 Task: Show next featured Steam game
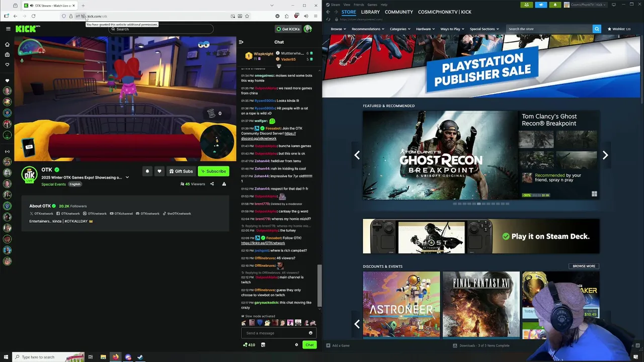click(x=605, y=155)
